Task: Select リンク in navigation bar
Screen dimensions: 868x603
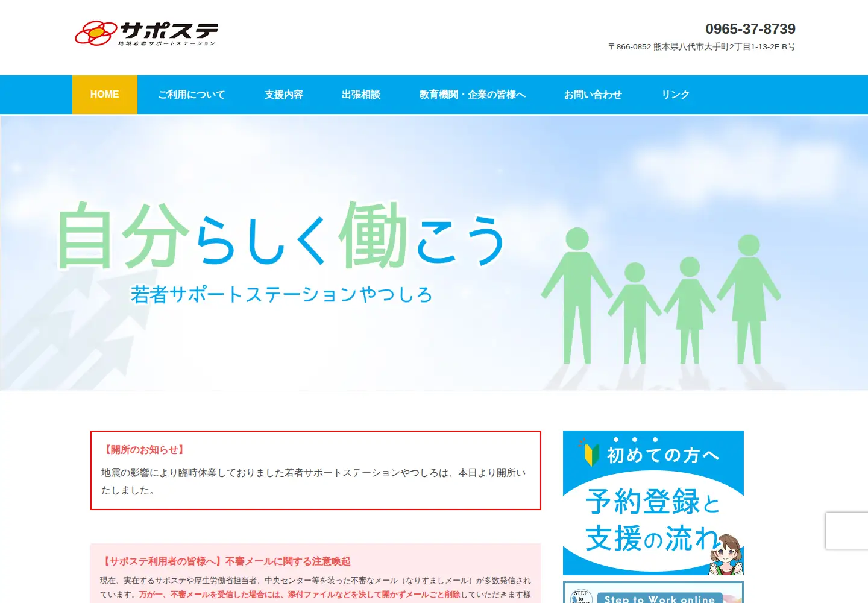Action: [675, 95]
